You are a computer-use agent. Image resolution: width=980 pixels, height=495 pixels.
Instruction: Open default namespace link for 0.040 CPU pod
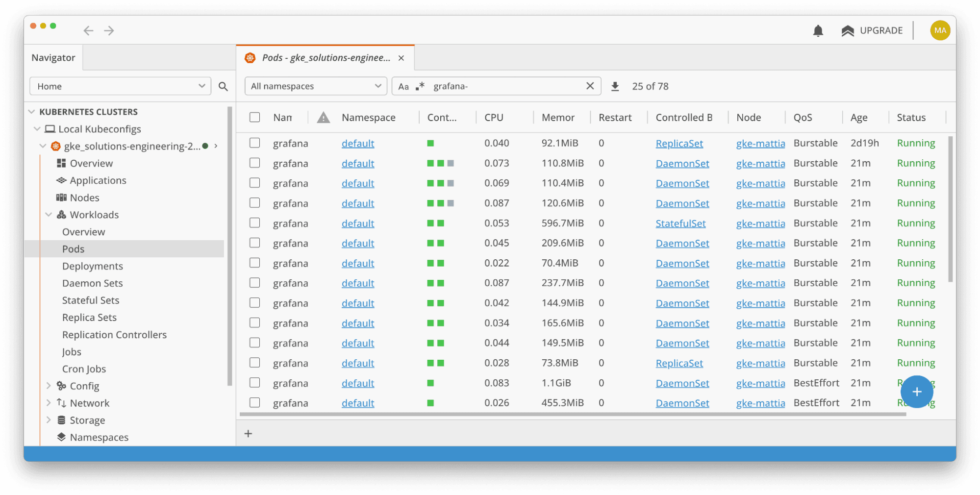[358, 144]
